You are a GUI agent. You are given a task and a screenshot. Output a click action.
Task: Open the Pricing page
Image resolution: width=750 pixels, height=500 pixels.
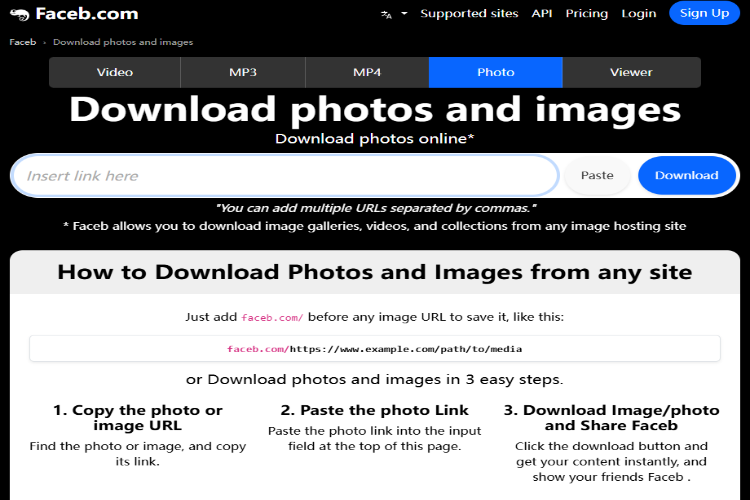tap(586, 13)
